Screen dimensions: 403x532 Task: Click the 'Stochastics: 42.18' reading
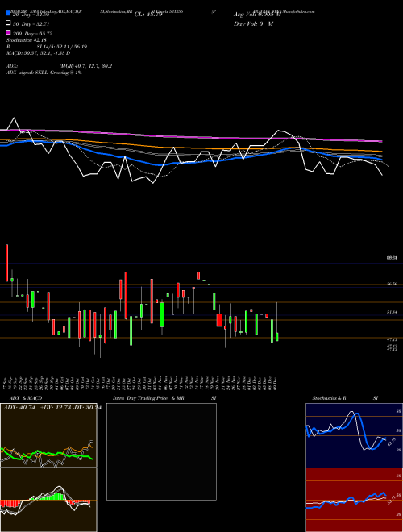pyautogui.click(x=27, y=40)
